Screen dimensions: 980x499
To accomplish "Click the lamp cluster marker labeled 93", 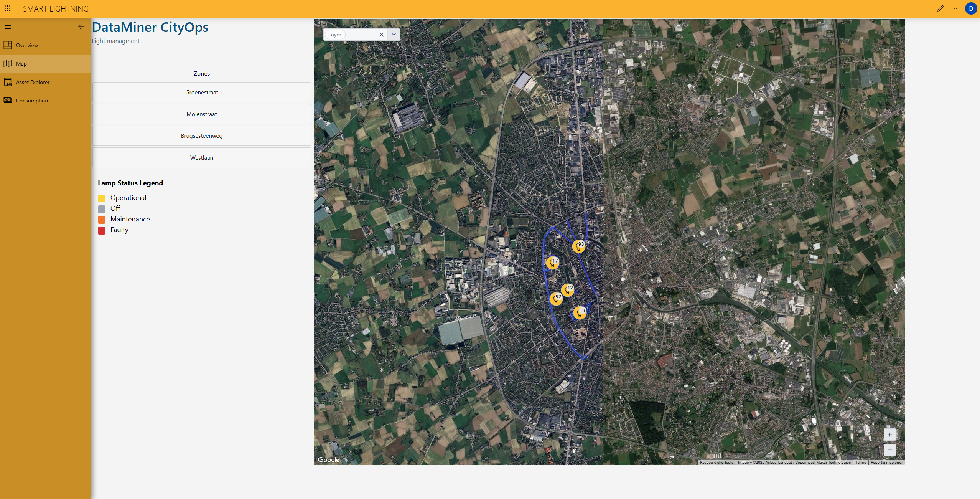I will (x=578, y=246).
